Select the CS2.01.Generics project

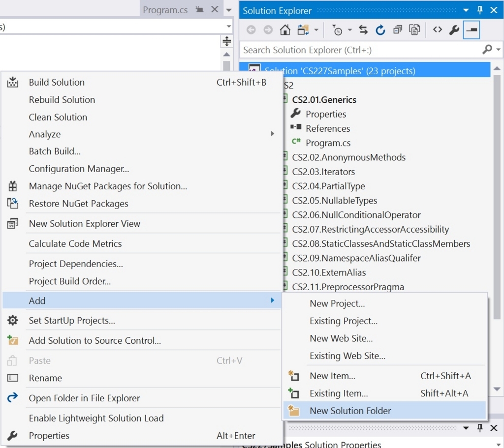(324, 100)
